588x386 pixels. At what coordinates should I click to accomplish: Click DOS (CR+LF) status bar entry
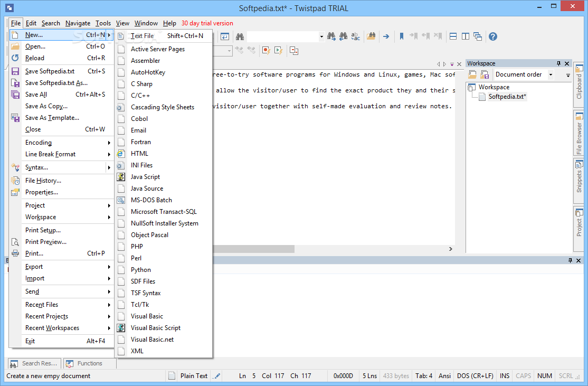[x=475, y=376]
